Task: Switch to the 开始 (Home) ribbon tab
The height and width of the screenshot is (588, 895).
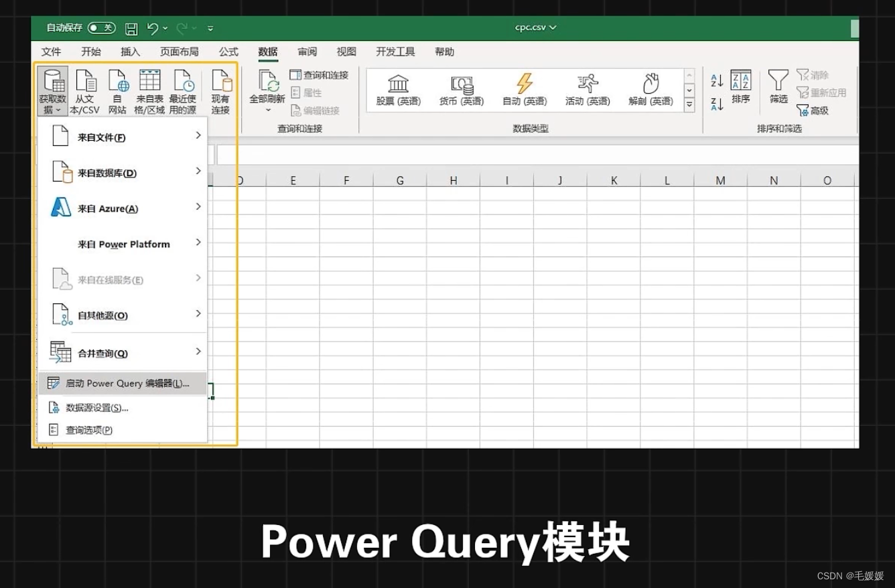Action: [x=91, y=52]
